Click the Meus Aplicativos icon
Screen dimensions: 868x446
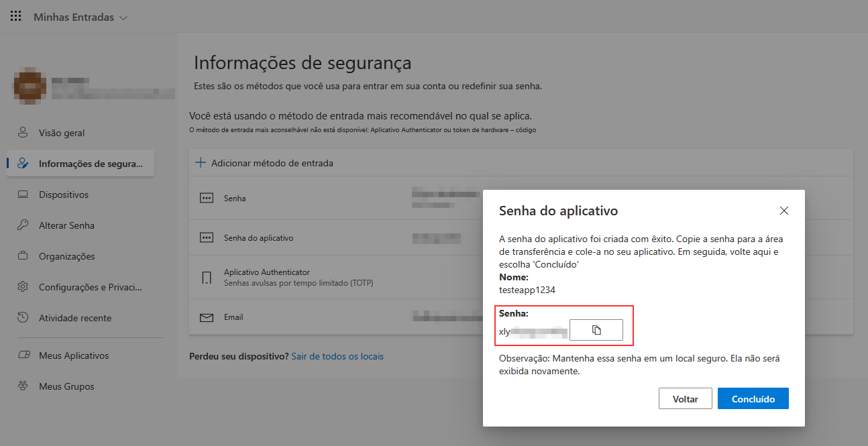[x=23, y=355]
